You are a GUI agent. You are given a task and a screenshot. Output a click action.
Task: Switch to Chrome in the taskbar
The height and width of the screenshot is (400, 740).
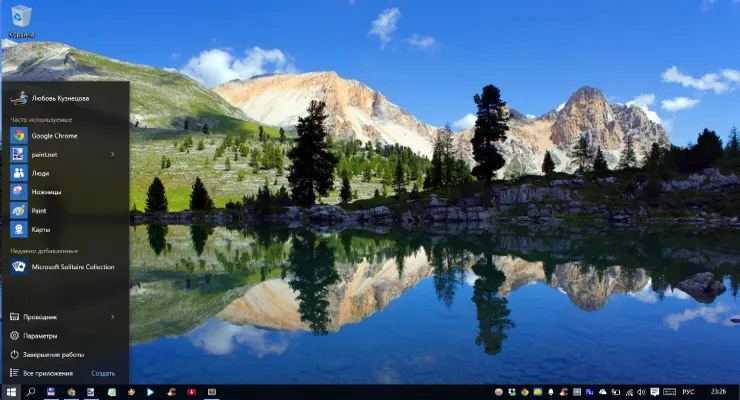point(71,392)
